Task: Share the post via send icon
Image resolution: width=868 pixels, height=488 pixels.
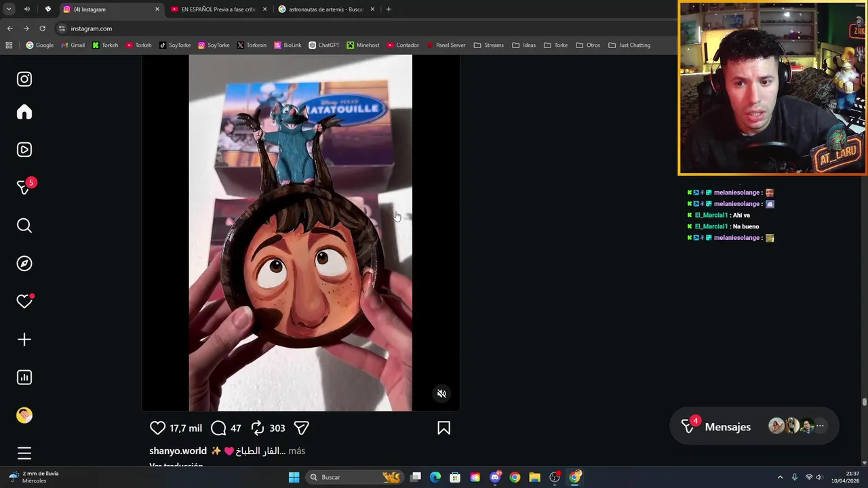Action: pos(302,428)
